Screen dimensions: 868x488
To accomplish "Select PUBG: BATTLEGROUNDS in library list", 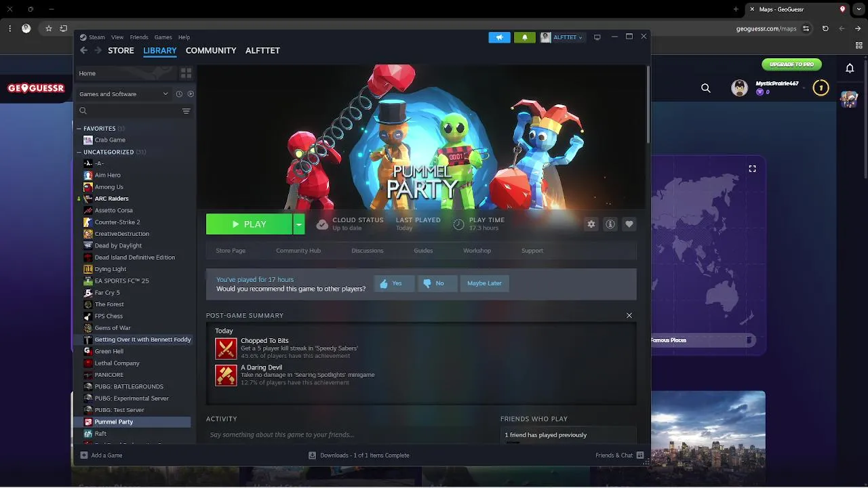I will pyautogui.click(x=129, y=387).
